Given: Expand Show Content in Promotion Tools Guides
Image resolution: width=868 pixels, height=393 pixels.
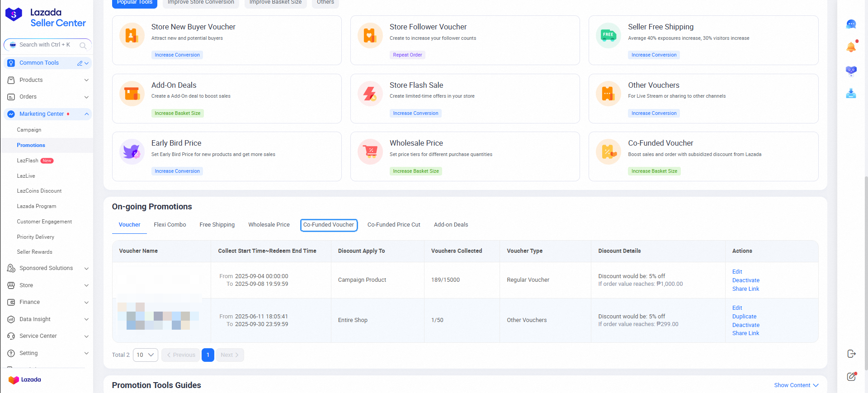Looking at the screenshot, I should [796, 385].
